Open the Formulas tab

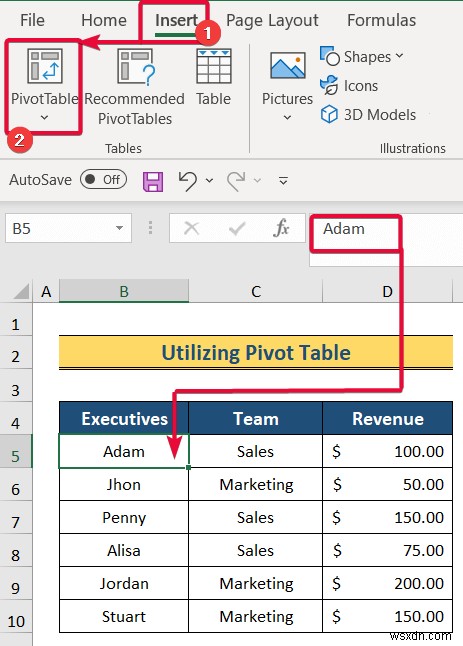tap(381, 20)
